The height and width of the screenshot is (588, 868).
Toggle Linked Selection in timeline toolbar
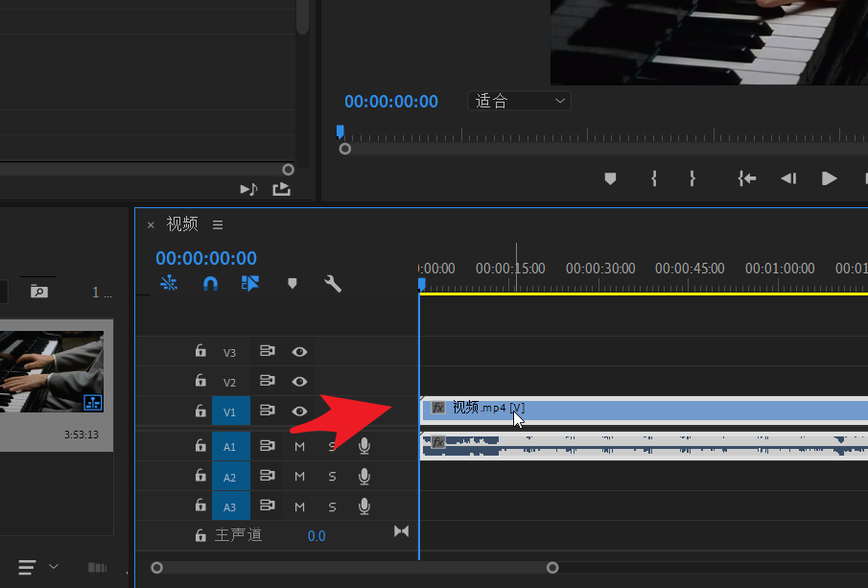click(x=250, y=284)
